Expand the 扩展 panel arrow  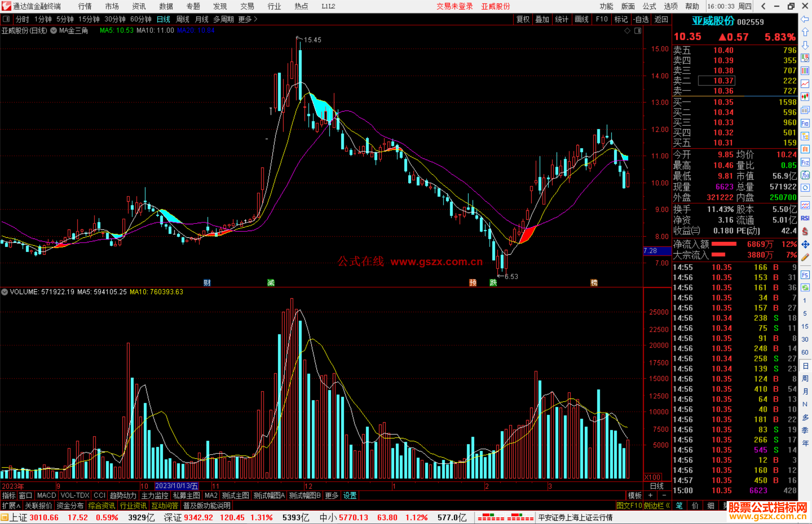tap(11, 506)
